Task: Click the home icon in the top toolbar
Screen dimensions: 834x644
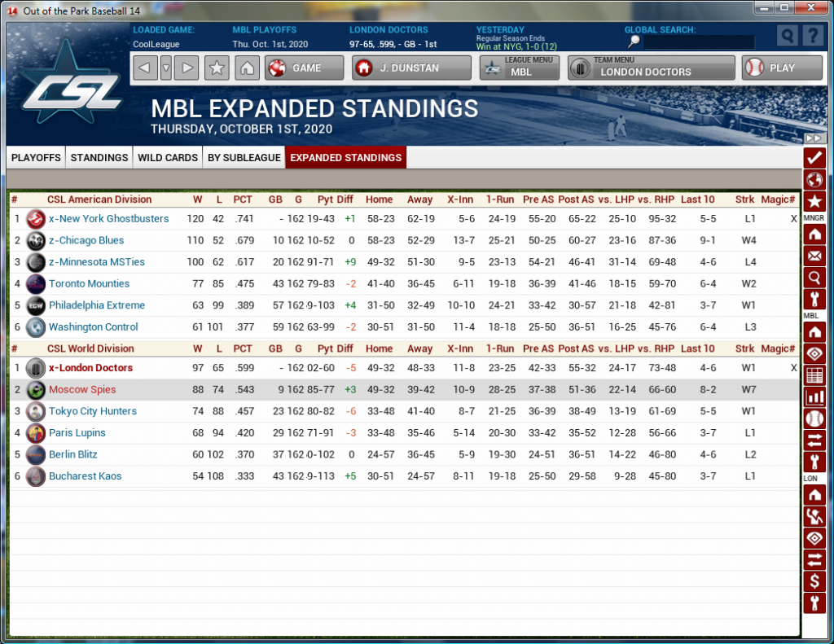Action: pyautogui.click(x=248, y=68)
